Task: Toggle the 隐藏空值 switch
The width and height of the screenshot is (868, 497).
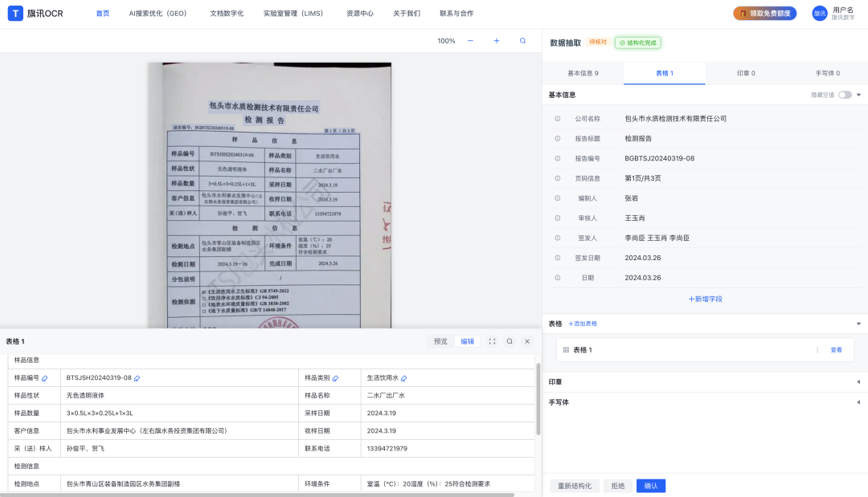Action: click(x=845, y=95)
